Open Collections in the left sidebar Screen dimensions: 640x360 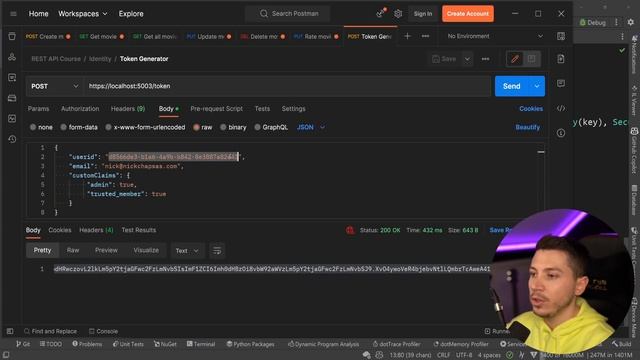click(x=12, y=36)
